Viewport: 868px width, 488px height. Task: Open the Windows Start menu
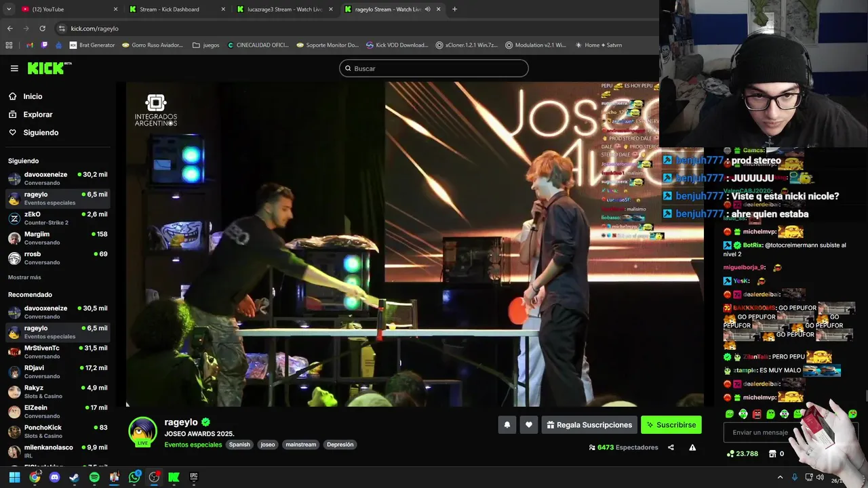coord(14,477)
